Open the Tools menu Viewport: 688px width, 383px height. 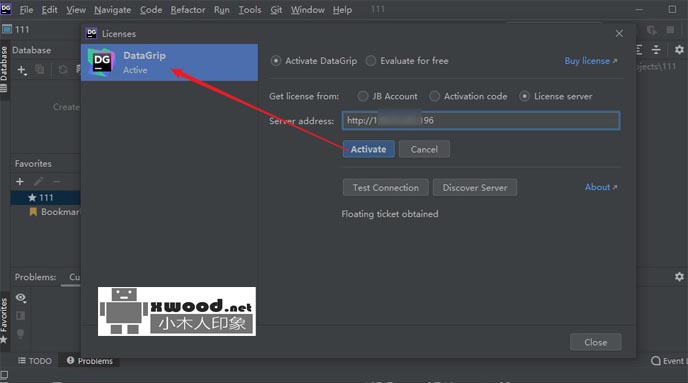tap(250, 10)
